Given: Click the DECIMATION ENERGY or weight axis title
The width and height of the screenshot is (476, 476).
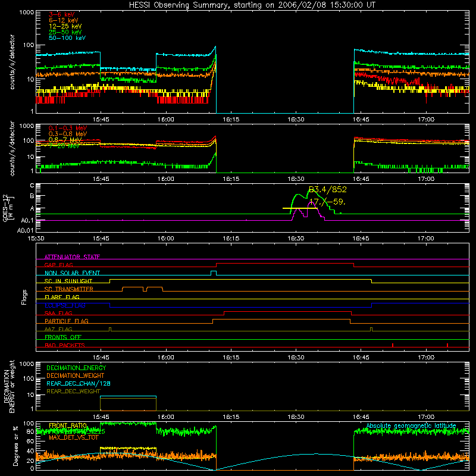Looking at the screenshot, I should point(9,386).
